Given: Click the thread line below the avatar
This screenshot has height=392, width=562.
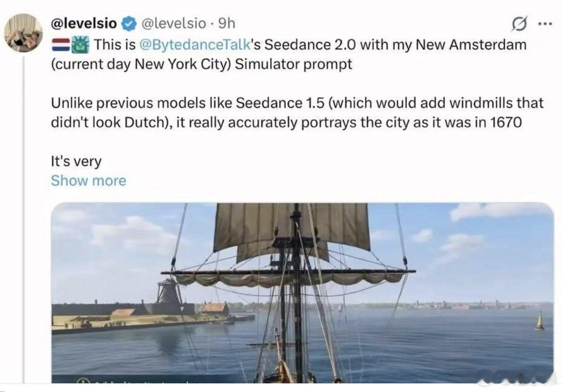Looking at the screenshot, I should pos(23,217).
